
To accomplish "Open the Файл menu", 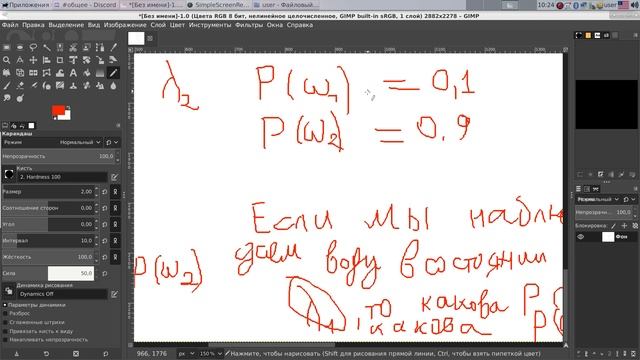I will pyautogui.click(x=10, y=25).
